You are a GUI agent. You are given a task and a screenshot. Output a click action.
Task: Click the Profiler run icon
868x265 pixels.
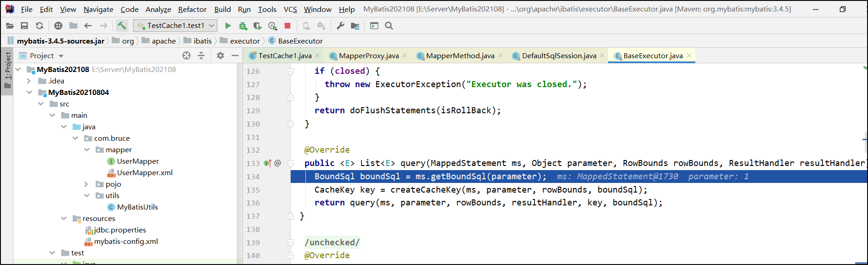click(273, 26)
